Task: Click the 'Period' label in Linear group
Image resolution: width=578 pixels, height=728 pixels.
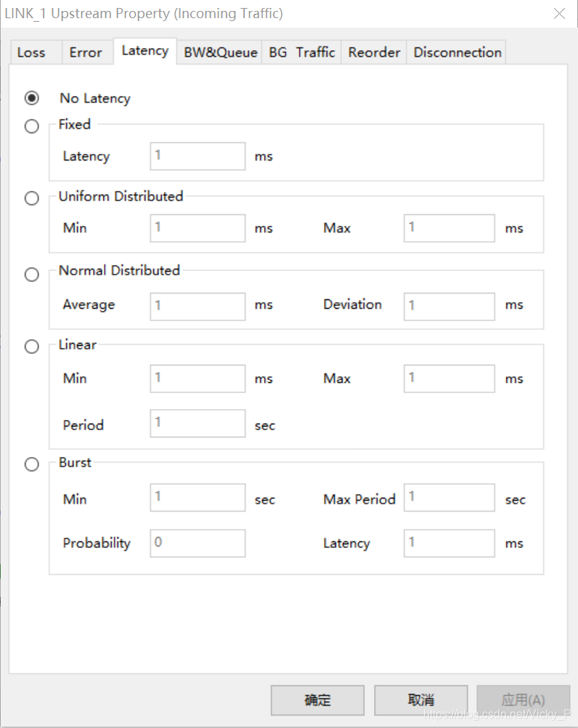Action: point(83,425)
